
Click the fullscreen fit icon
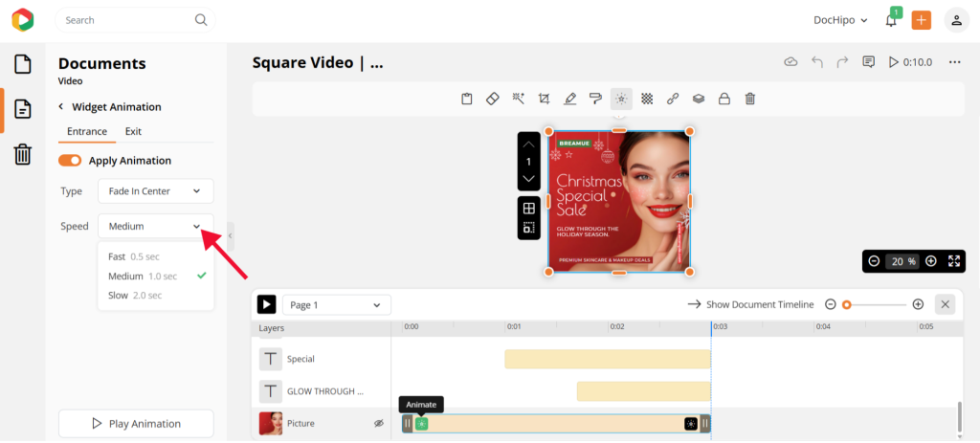[x=954, y=261]
